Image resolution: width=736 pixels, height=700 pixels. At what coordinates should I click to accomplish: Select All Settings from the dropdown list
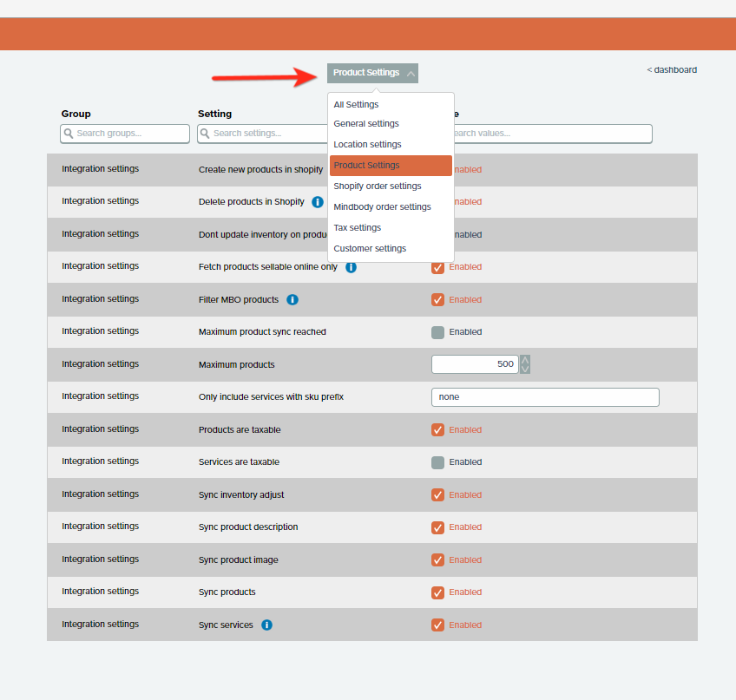[x=356, y=105]
